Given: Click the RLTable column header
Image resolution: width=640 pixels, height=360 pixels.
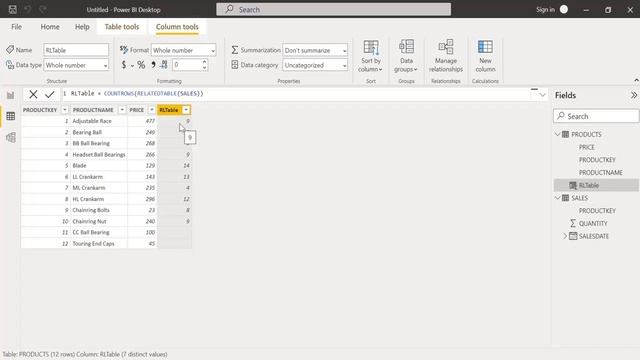Looking at the screenshot, I should [x=169, y=110].
